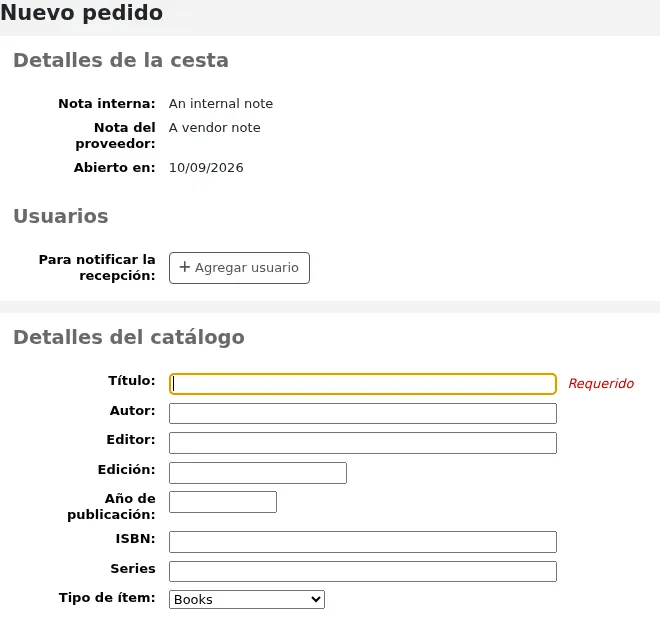Click the Usuarios section heading
Viewport: 660px width, 626px height.
[x=61, y=216]
